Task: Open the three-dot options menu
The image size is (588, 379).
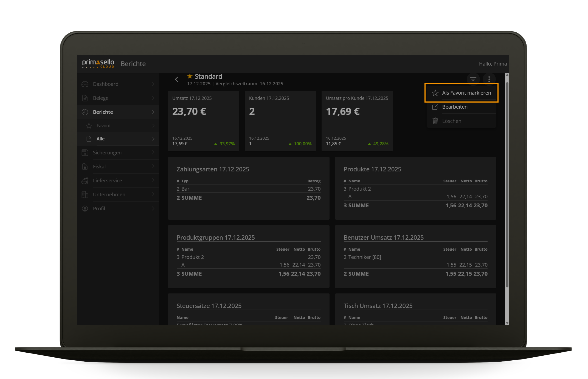Action: [489, 79]
